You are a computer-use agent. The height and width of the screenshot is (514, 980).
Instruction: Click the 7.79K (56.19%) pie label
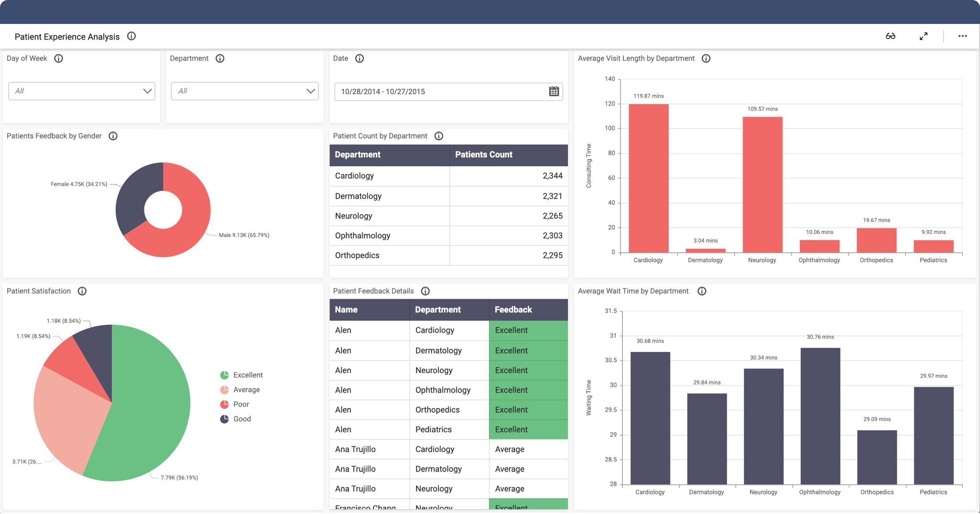(179, 478)
